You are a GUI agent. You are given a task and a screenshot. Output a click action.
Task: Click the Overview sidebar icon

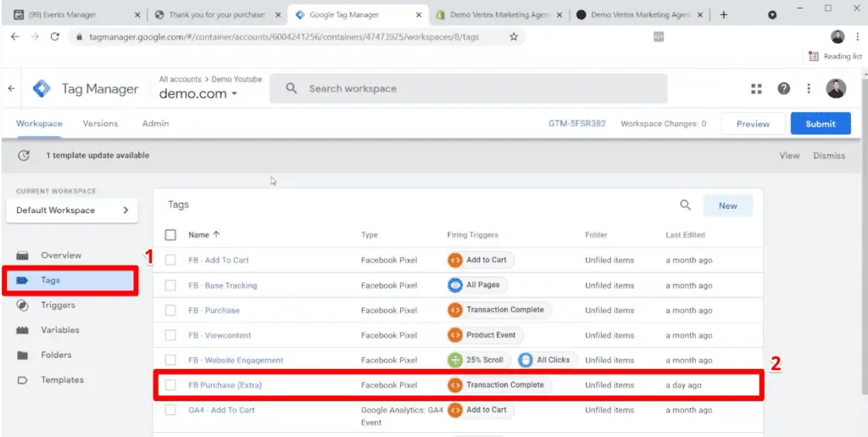[x=22, y=255]
